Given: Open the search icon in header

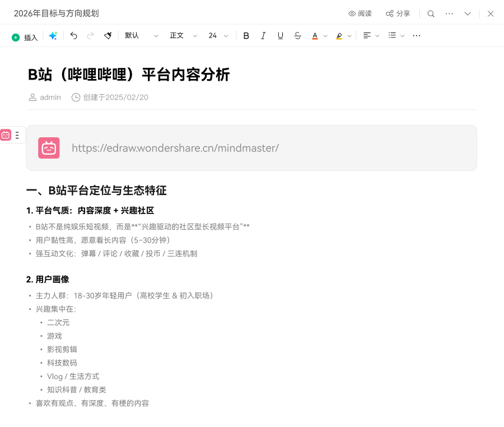Looking at the screenshot, I should [x=431, y=13].
